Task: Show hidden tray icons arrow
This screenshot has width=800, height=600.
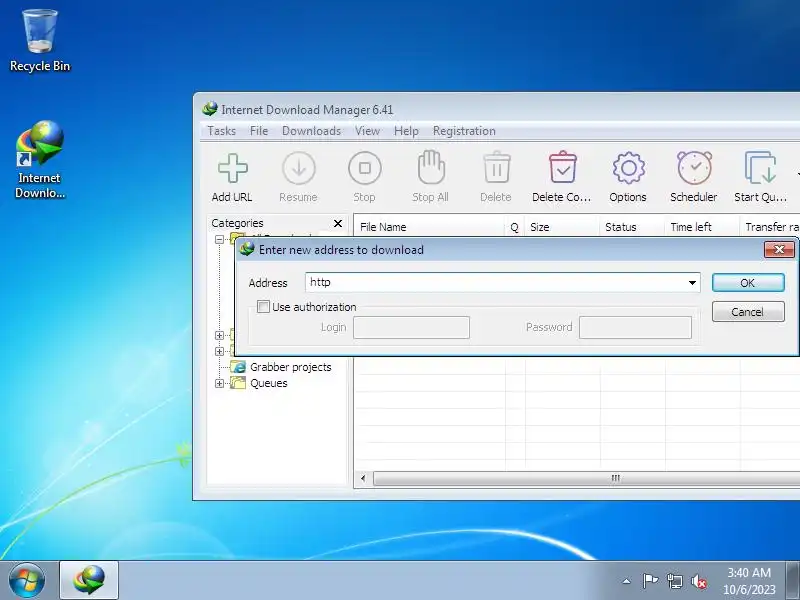Action: (x=627, y=581)
